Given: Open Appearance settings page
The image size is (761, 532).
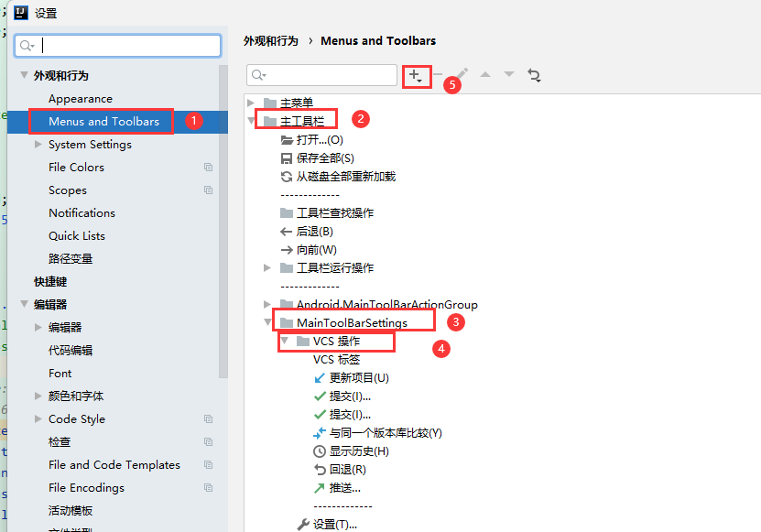Looking at the screenshot, I should tap(81, 99).
